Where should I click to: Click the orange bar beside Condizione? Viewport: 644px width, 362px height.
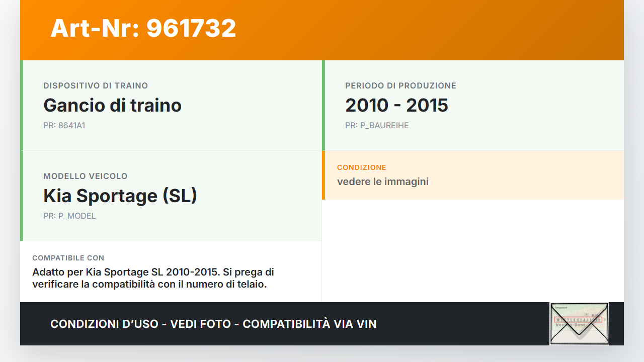tap(324, 175)
